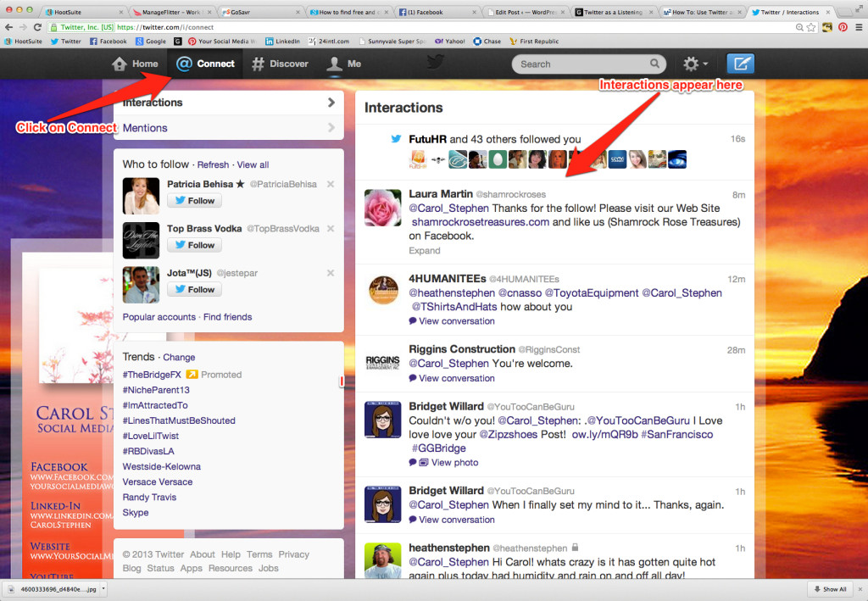Open the Skype trend
The height and width of the screenshot is (601, 868).
[x=136, y=513]
